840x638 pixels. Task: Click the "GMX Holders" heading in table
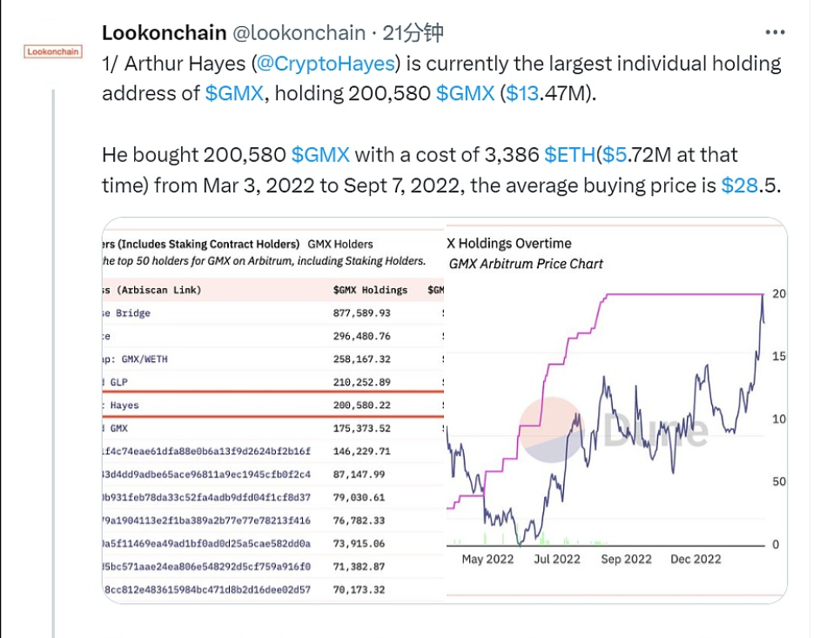coord(340,244)
